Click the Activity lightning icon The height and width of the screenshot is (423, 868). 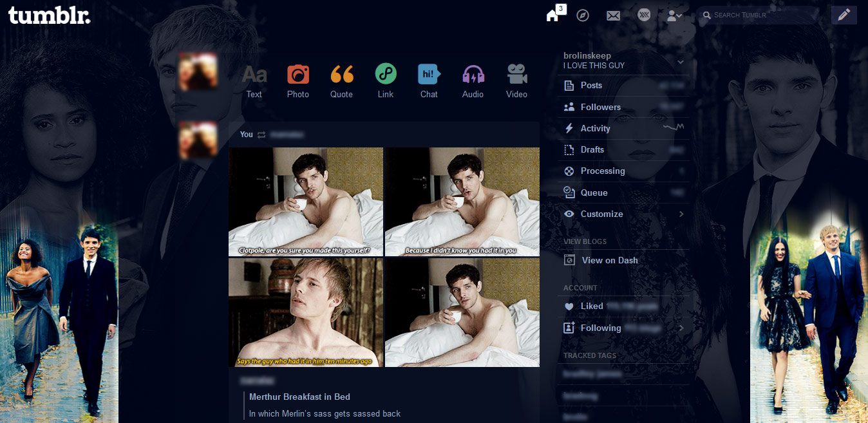(x=569, y=128)
